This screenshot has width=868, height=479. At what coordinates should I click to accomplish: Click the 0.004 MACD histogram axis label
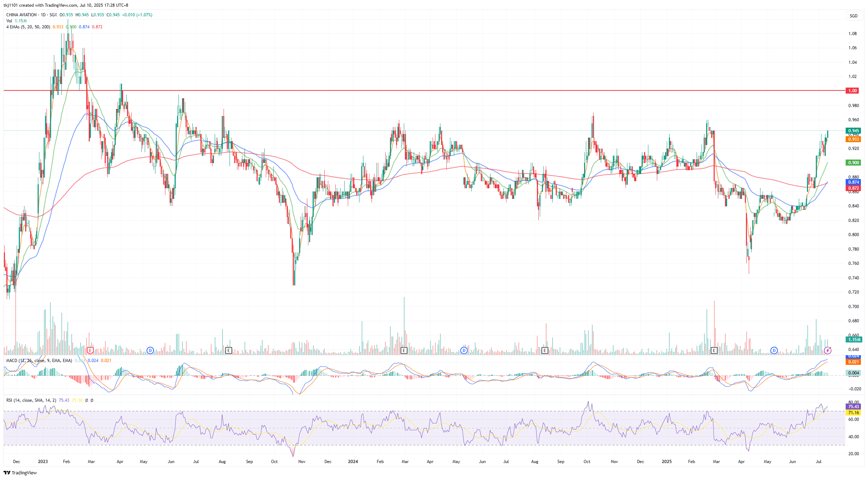pyautogui.click(x=853, y=373)
